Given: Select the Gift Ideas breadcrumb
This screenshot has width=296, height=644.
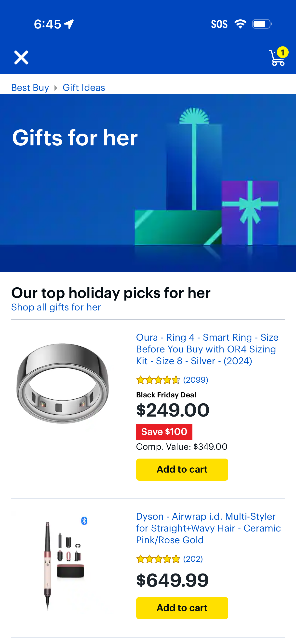Looking at the screenshot, I should point(84,87).
